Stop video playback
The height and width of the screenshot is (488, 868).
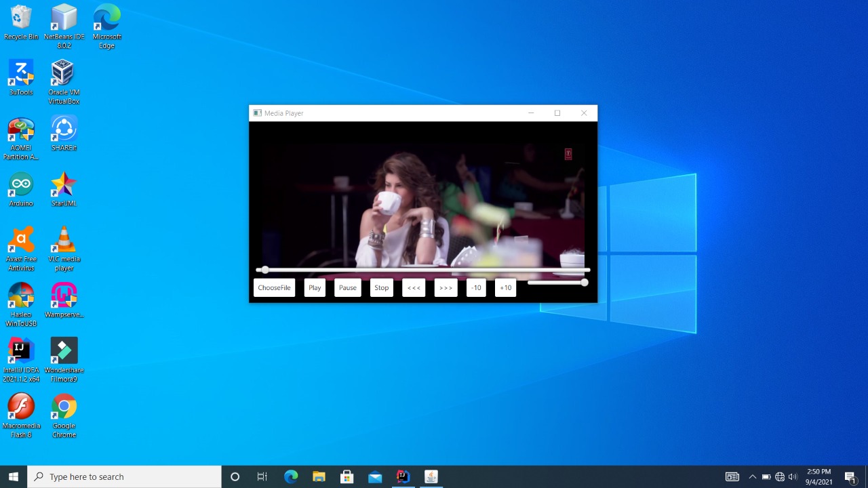[381, 287]
